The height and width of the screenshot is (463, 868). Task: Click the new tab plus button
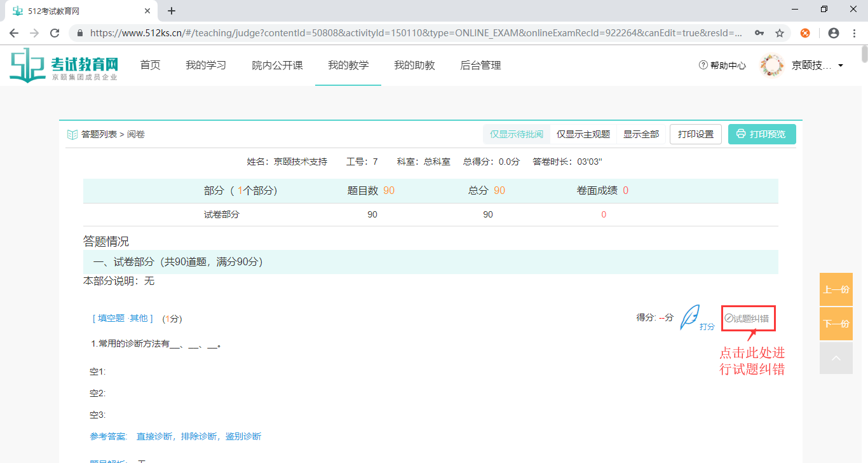tap(172, 10)
